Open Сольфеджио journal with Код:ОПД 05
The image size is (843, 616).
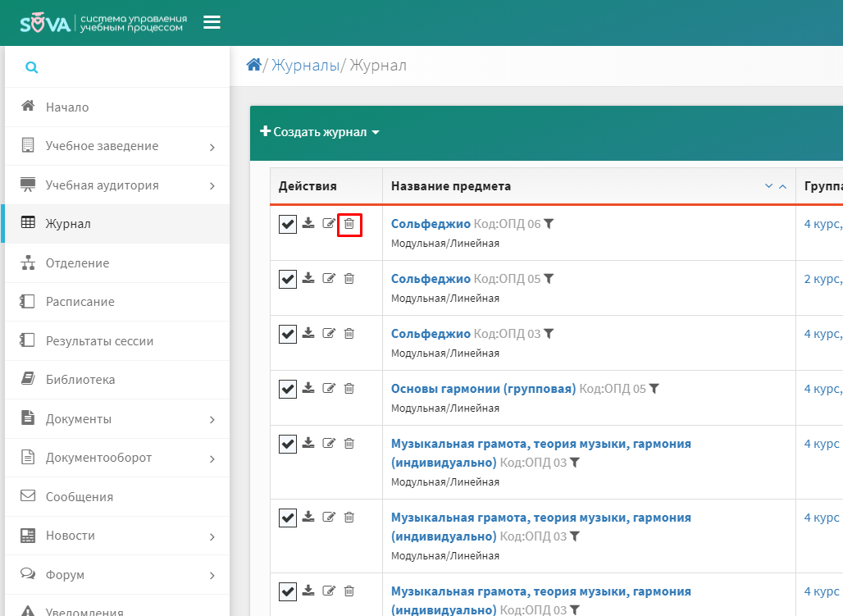(x=431, y=279)
